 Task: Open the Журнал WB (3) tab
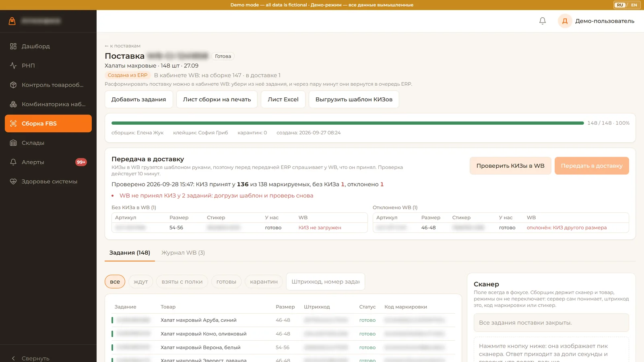click(183, 253)
